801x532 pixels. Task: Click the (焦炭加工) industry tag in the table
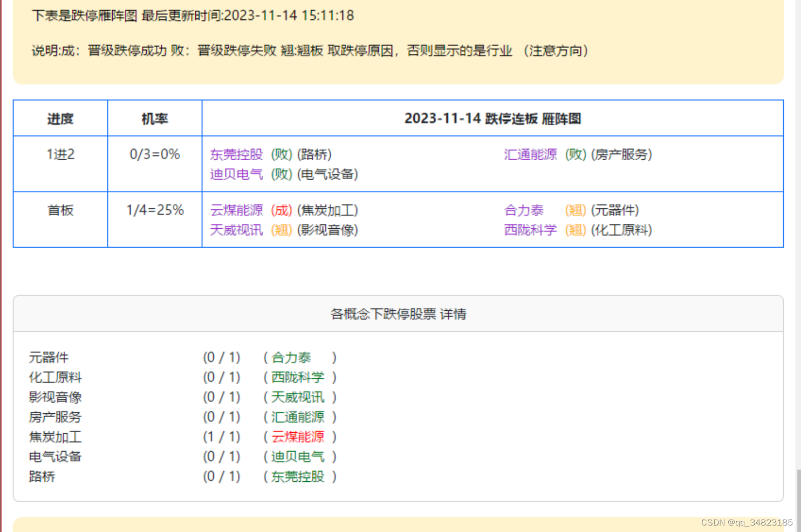pos(327,210)
